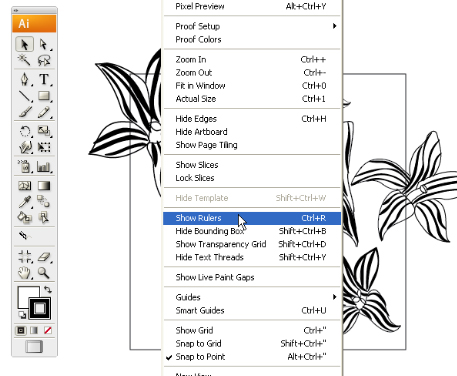Select the Gradient tool
The height and width of the screenshot is (376, 457).
pos(44,186)
